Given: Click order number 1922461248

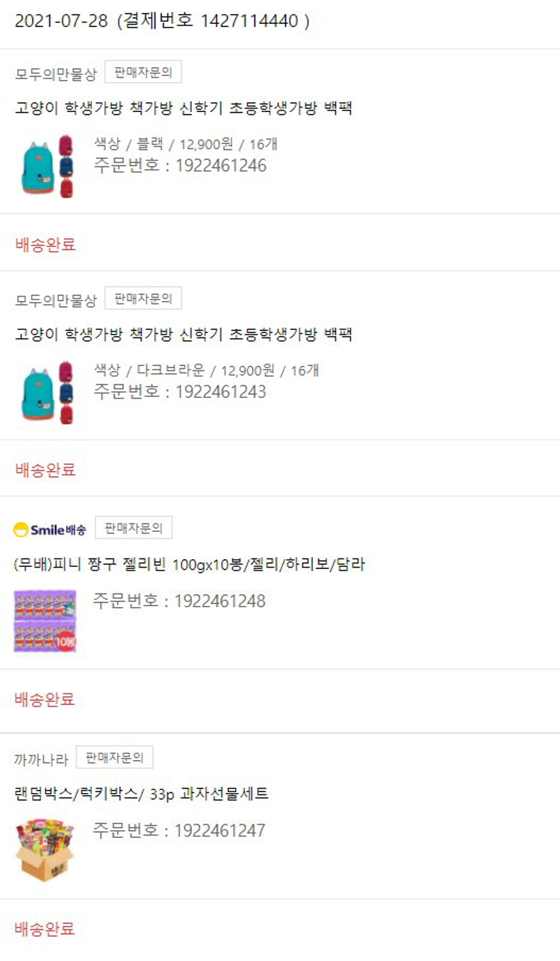Looking at the screenshot, I should coord(179,601).
